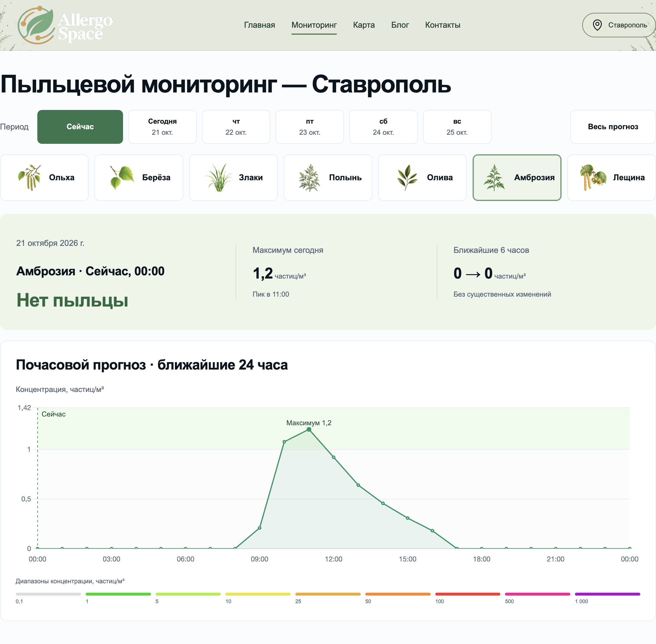The image size is (656, 644).
Task: Click the 15:00 axis label
Action: pyautogui.click(x=408, y=559)
